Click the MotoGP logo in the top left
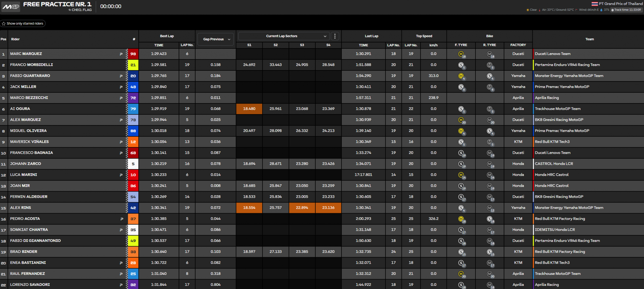Viewport: 644px width, 289px height. click(x=10, y=7)
